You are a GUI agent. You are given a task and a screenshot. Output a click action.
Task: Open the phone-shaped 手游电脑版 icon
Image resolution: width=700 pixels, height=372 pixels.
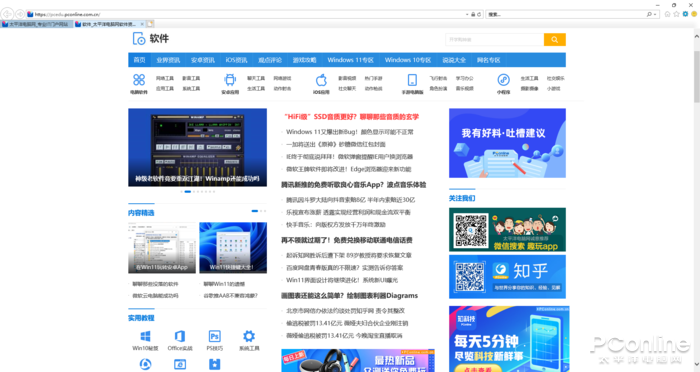(x=412, y=80)
